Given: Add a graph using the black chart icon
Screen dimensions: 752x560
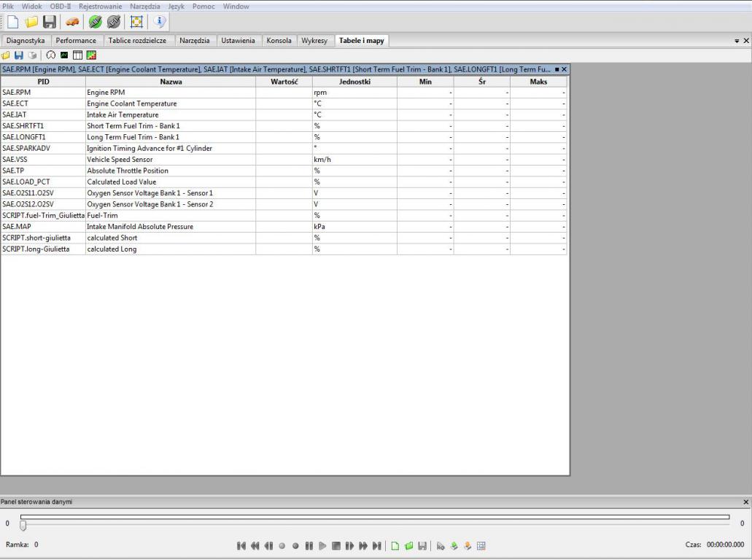Looking at the screenshot, I should point(64,55).
